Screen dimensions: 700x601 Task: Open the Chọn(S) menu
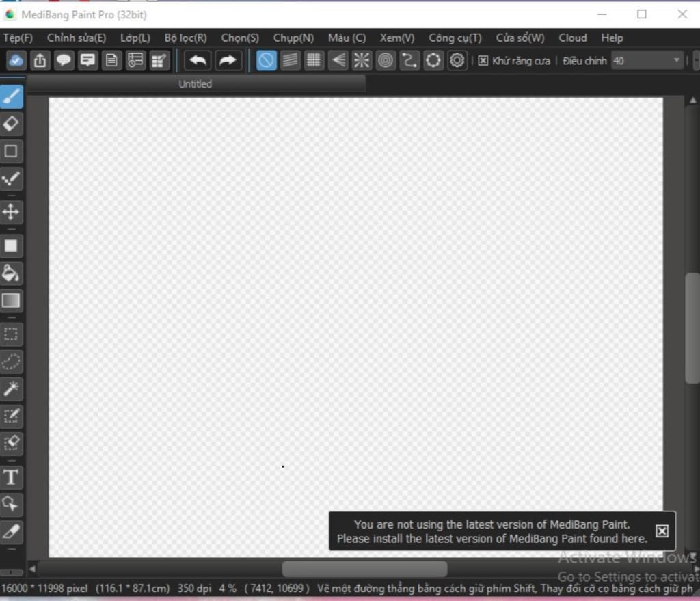(240, 38)
